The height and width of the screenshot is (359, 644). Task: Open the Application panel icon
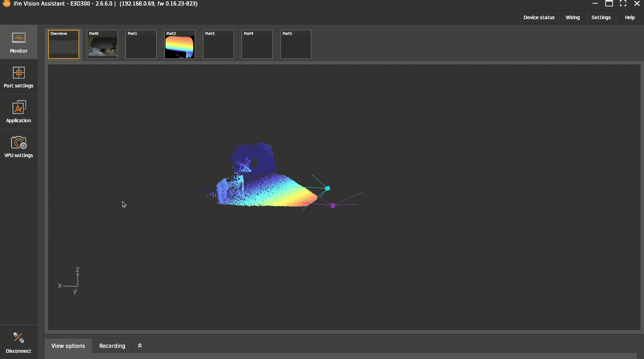click(x=18, y=108)
